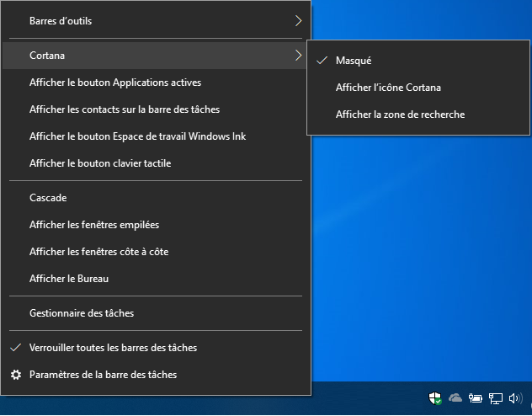Click the gear icon for taskbar settings
This screenshot has width=532, height=416.
(x=16, y=375)
